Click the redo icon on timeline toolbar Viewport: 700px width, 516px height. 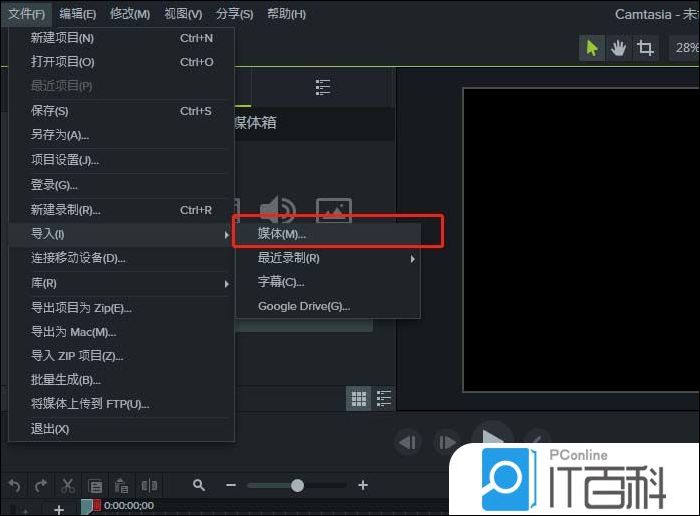tap(41, 485)
